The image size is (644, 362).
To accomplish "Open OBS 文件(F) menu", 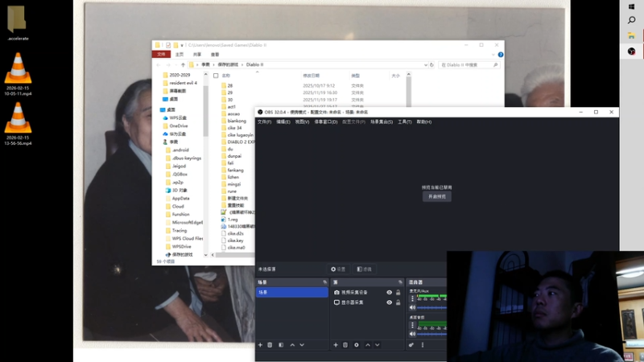I will tap(264, 122).
